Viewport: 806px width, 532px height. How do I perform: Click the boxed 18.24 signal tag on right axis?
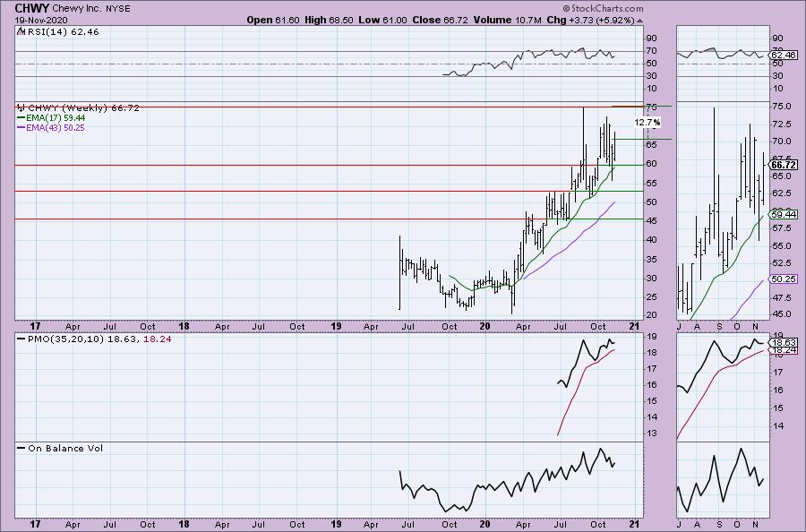(784, 350)
